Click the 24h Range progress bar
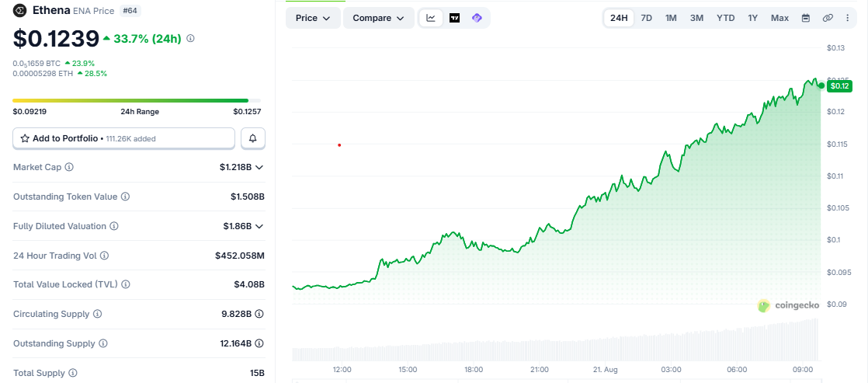868x383 pixels. tap(137, 100)
